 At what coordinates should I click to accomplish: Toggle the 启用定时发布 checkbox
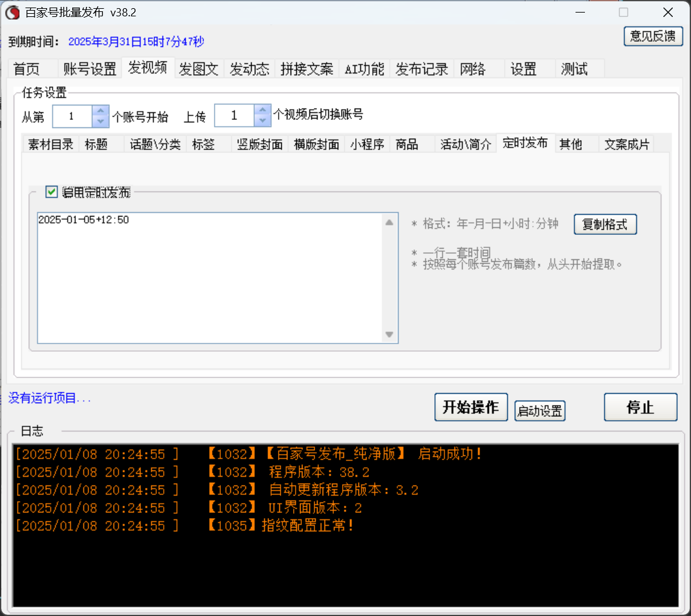click(51, 192)
